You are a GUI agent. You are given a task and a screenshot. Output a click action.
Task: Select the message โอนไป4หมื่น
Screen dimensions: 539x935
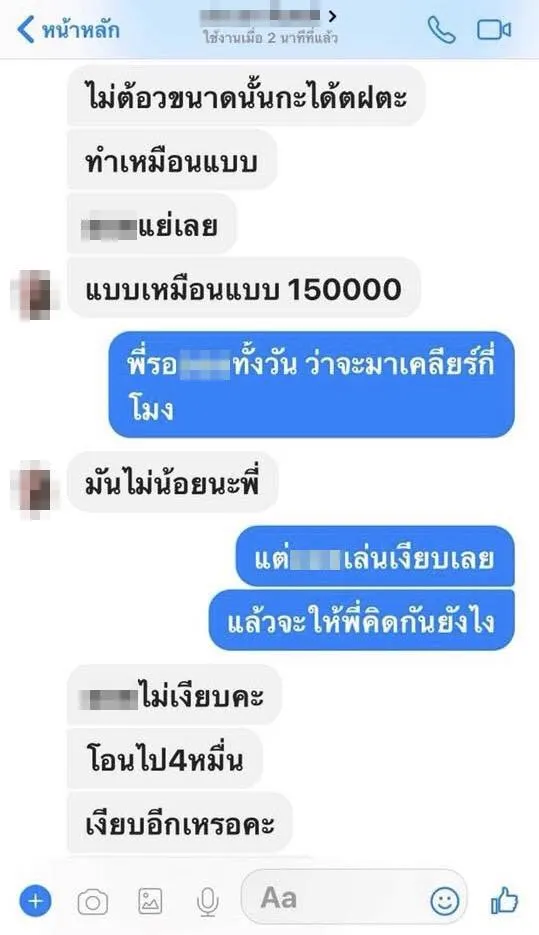(x=165, y=760)
